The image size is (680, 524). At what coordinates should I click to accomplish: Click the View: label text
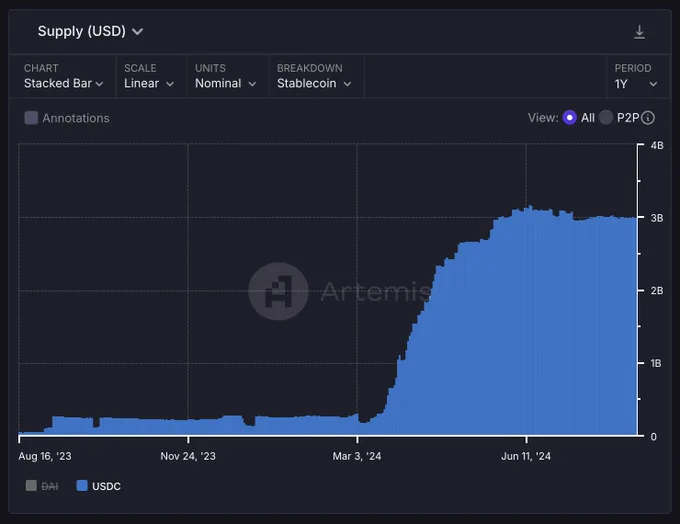click(543, 118)
